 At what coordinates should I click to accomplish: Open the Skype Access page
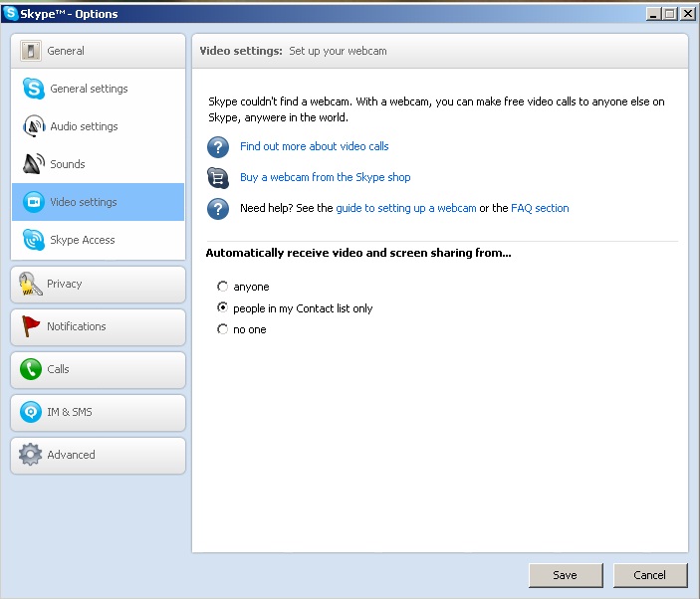98,240
